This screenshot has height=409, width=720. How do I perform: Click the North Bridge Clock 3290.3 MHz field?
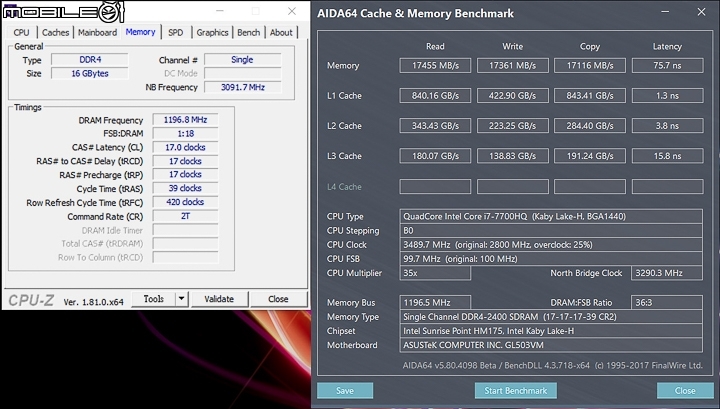point(667,273)
